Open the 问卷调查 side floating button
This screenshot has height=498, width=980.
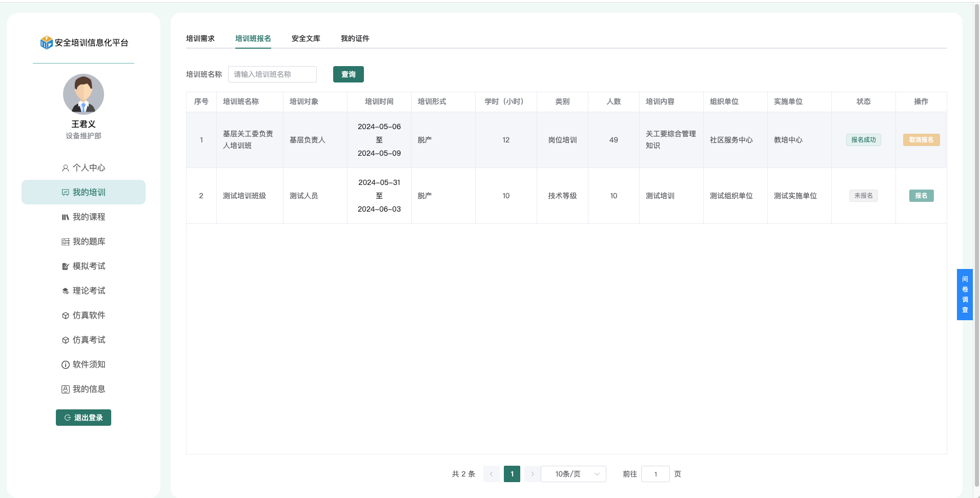[965, 295]
